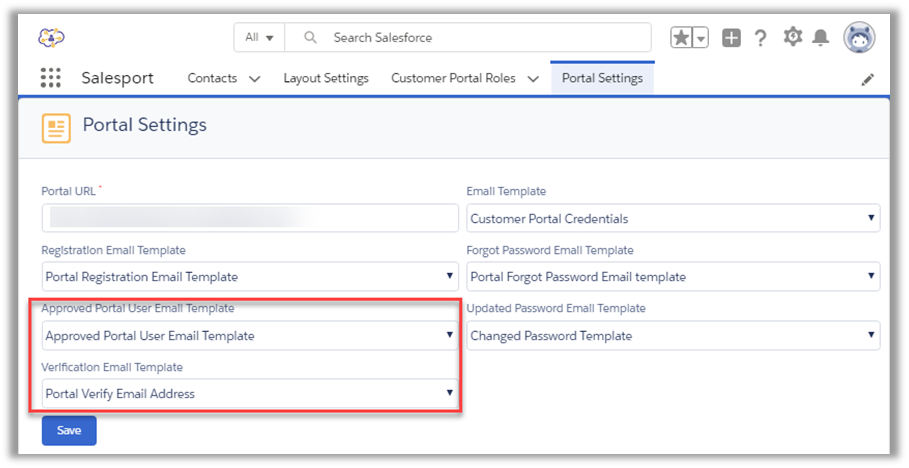The image size is (909, 468).
Task: View notifications bell icon
Action: click(x=821, y=38)
